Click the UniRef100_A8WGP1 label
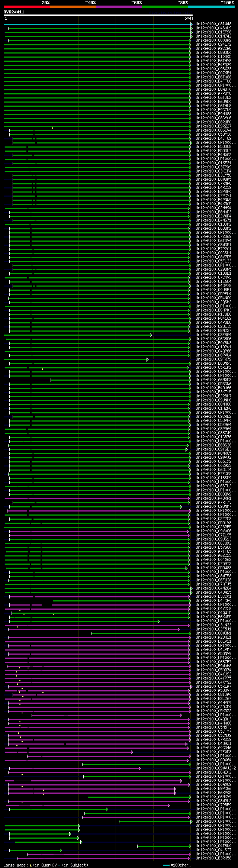Screen dimensions: 238x868 coord(213,245)
